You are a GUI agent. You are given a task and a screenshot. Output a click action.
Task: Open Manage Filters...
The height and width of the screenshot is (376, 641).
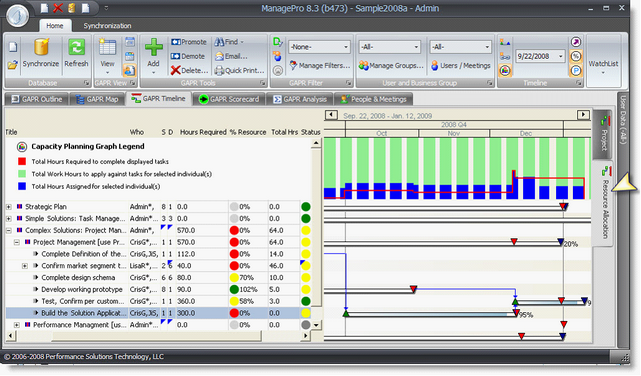[320, 65]
